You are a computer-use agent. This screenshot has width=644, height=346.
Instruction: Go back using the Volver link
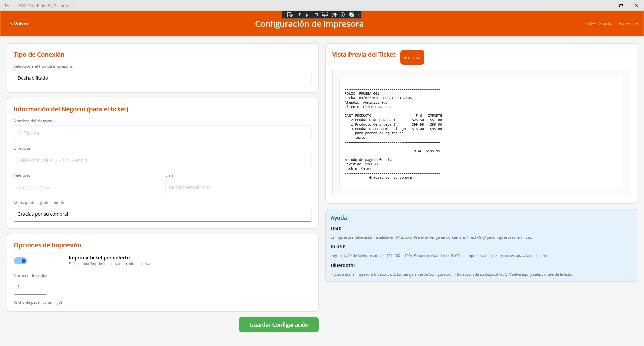[19, 24]
